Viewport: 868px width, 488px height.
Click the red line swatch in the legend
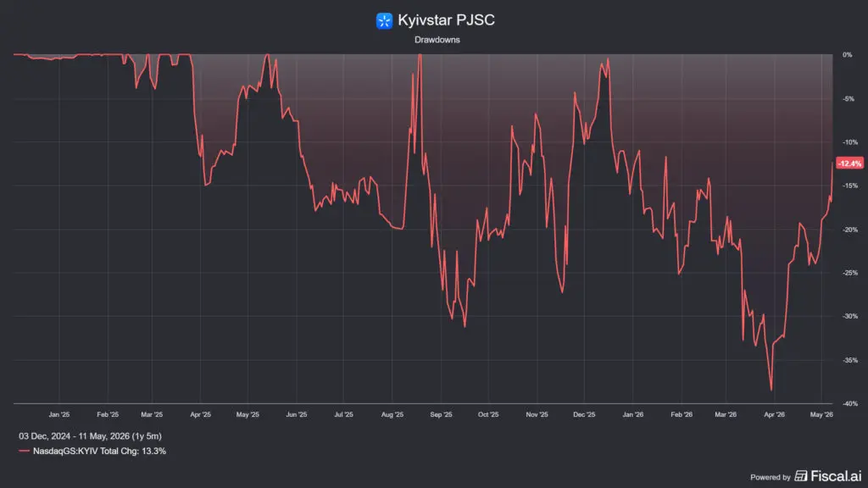coord(24,451)
